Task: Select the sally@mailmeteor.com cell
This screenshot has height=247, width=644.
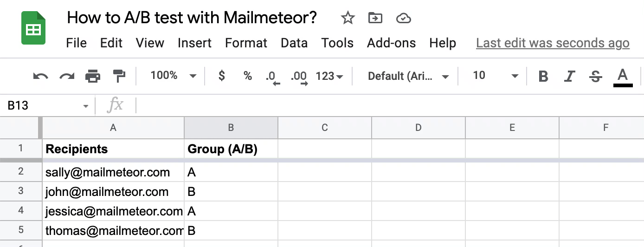Action: pos(113,172)
